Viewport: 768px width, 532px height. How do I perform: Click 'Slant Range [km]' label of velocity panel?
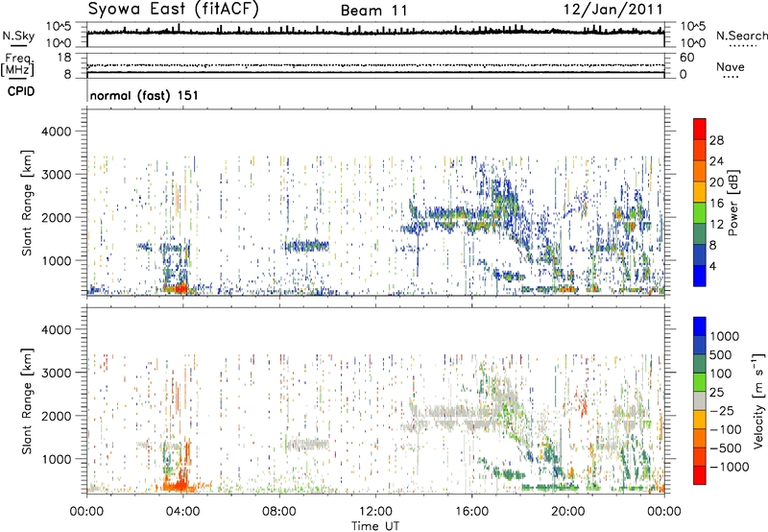pos(27,400)
